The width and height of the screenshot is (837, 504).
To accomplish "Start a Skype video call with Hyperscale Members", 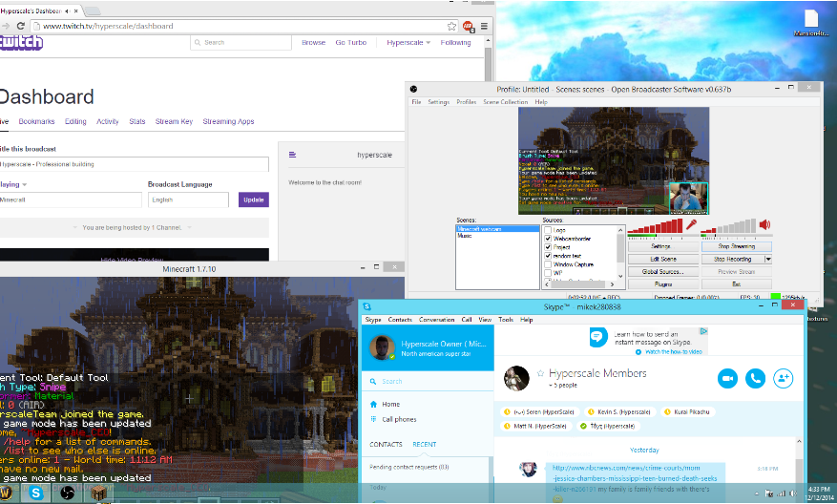I will pyautogui.click(x=727, y=378).
